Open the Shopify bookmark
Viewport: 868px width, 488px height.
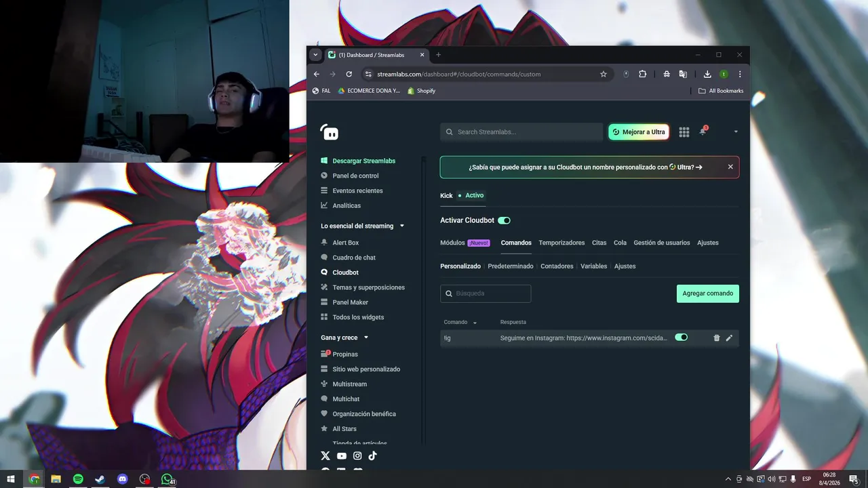422,91
